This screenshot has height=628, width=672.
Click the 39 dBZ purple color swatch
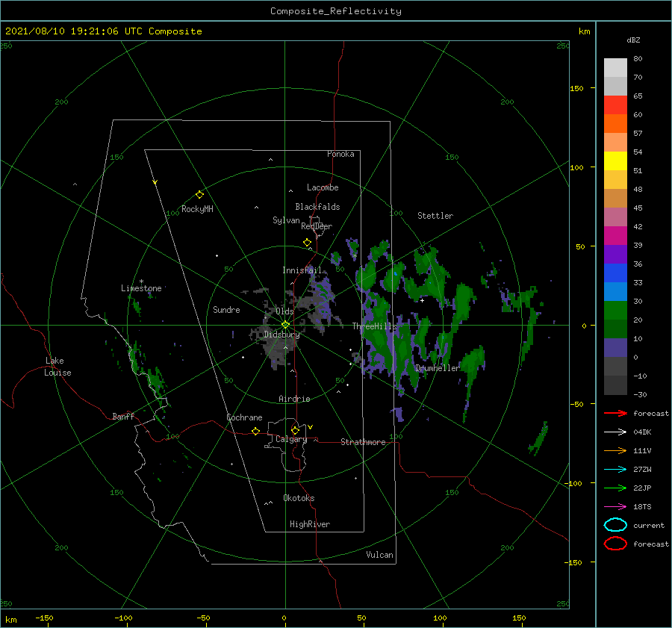click(615, 255)
